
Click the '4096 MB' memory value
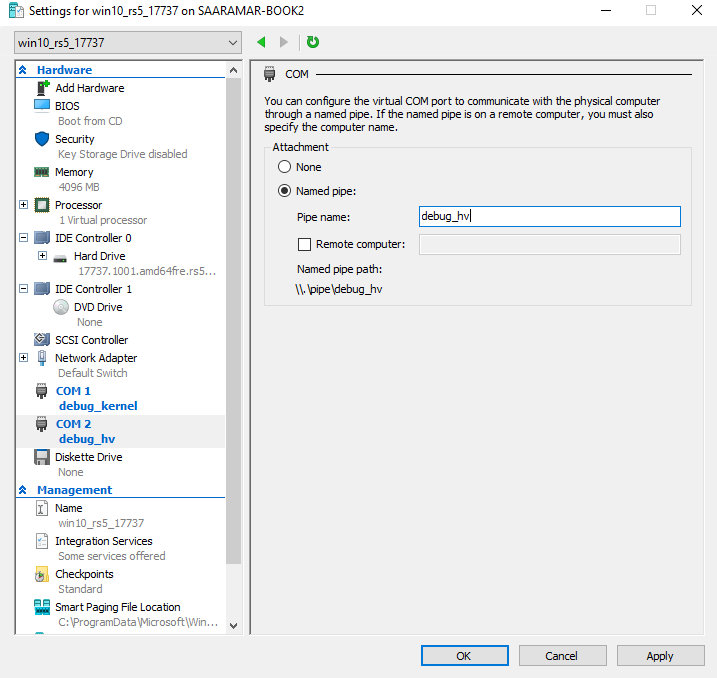click(79, 187)
